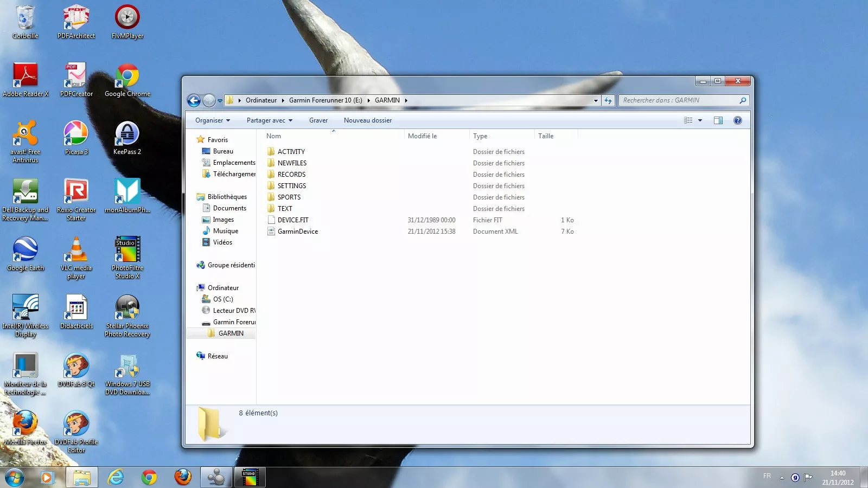Select the DEVICE.FIT file
868x488 pixels.
293,220
